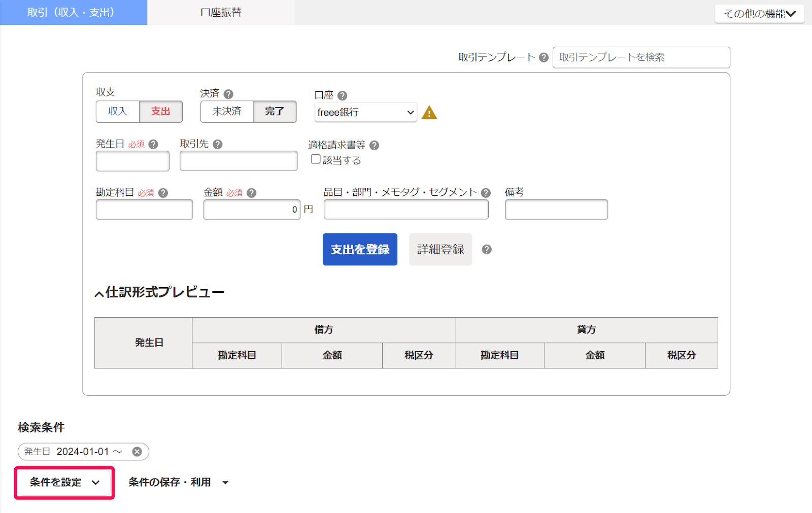
Task: Click the 発生日 date input field
Action: click(132, 161)
